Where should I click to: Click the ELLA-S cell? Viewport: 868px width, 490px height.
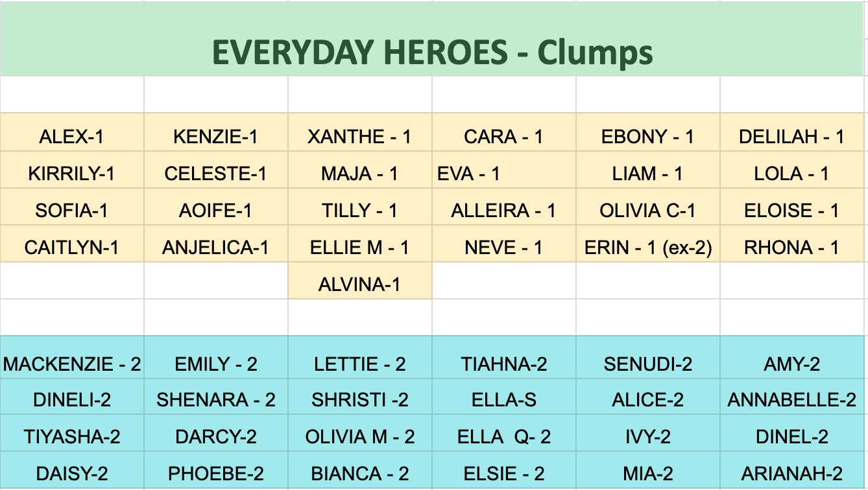pos(504,397)
